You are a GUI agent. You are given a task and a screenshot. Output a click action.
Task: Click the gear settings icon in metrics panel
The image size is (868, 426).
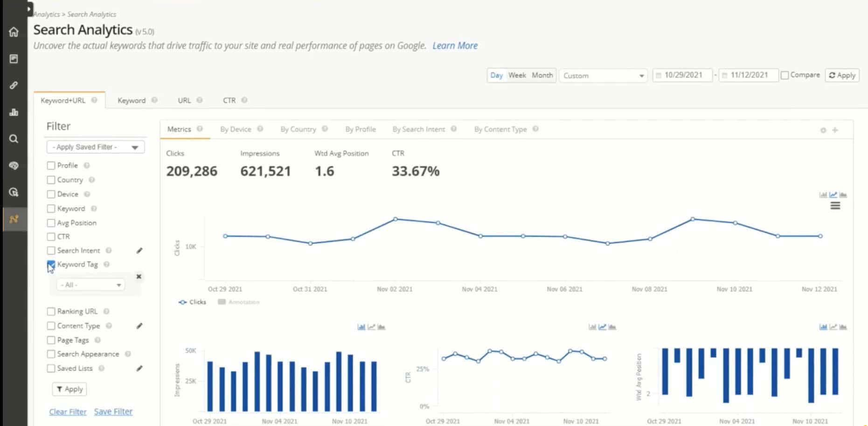(x=823, y=131)
